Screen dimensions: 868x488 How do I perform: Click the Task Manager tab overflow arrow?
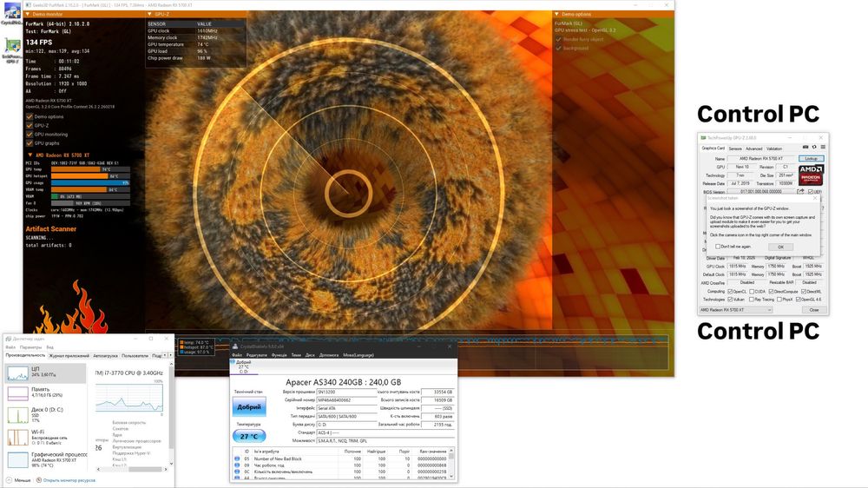point(170,356)
